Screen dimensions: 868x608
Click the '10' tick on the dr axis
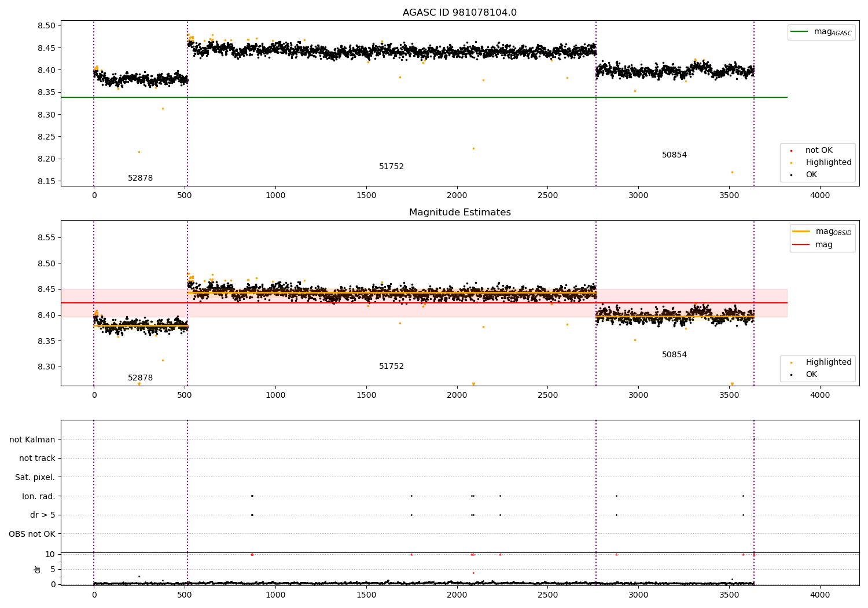50,555
